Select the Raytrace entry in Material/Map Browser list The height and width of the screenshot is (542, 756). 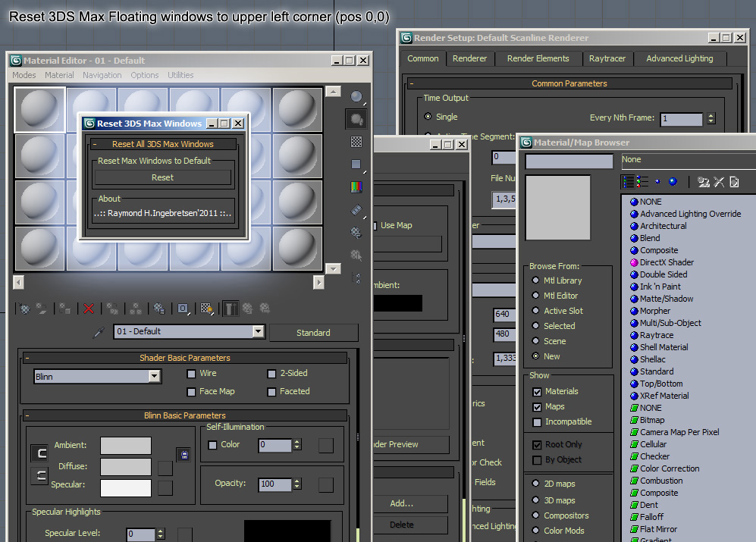click(x=655, y=334)
